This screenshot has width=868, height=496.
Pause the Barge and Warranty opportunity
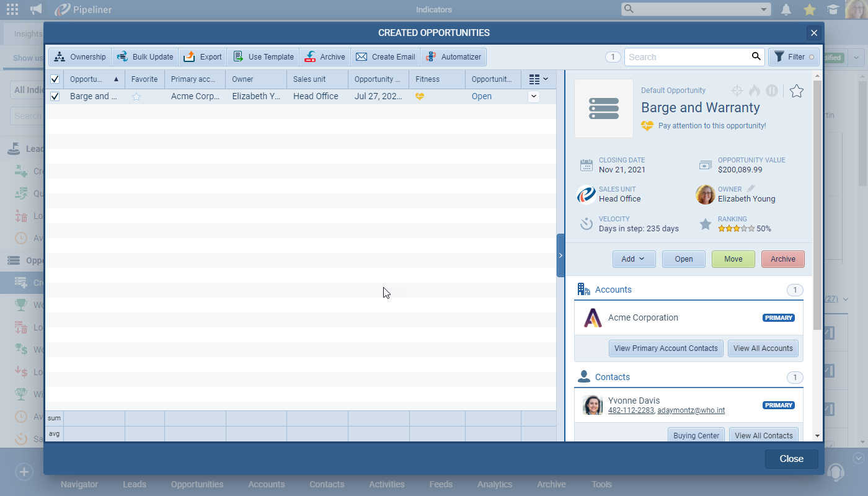(x=771, y=91)
